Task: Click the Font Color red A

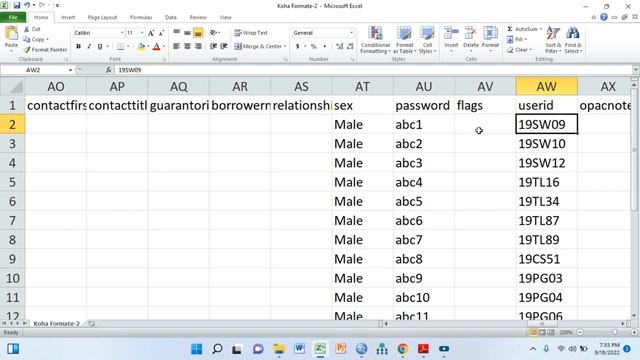Action: [156, 47]
